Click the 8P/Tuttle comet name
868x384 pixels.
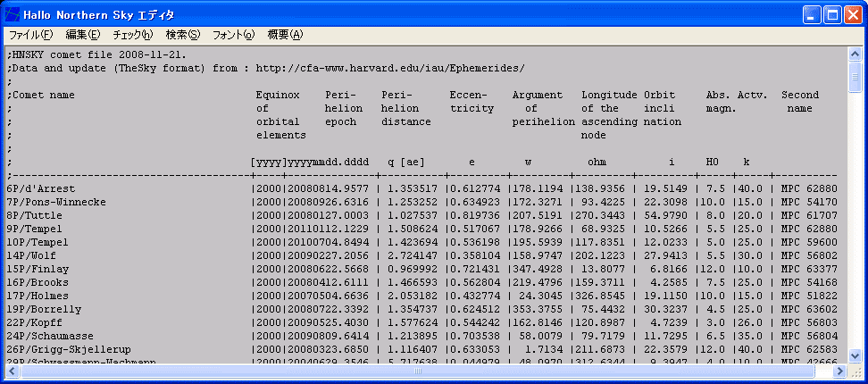[x=35, y=215]
